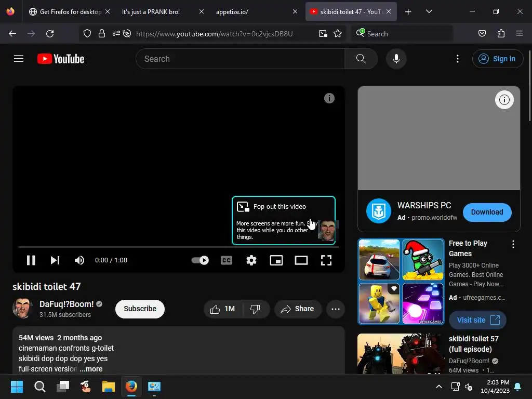Enable the miniplayer mode
This screenshot has height=399, width=532.
pyautogui.click(x=276, y=260)
